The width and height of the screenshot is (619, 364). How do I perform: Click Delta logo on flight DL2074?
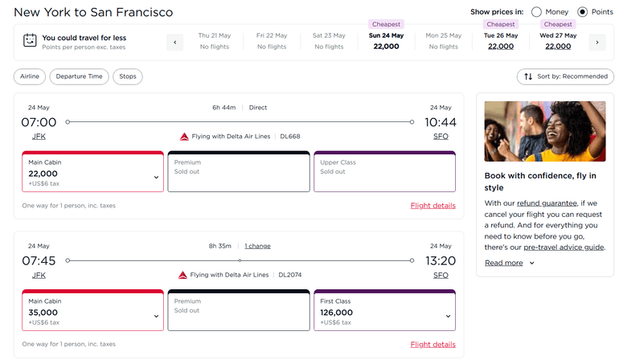click(183, 275)
